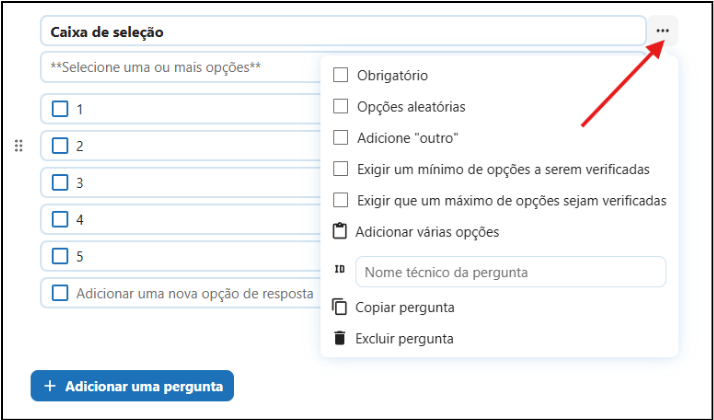Choose Copiar pergunta from the menu
This screenshot has height=420, width=714.
(405, 307)
